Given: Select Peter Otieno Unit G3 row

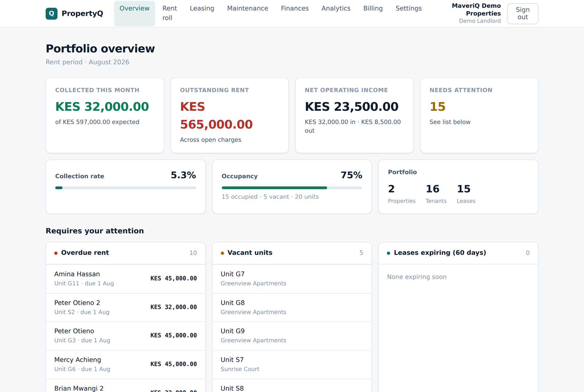Looking at the screenshot, I should point(126,336).
